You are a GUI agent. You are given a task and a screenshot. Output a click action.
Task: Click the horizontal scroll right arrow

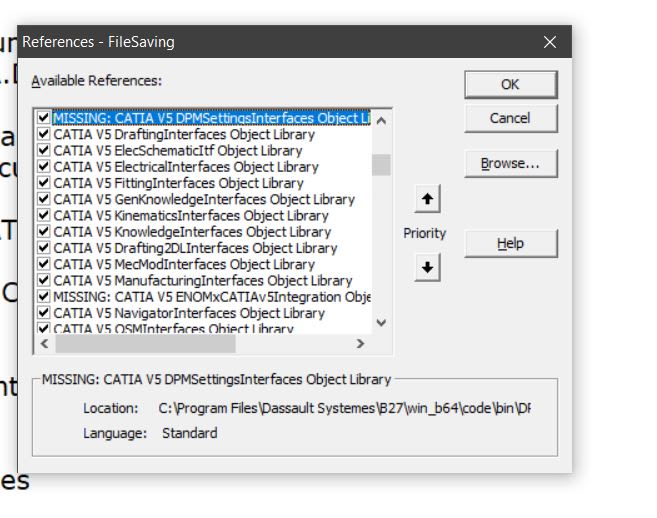point(360,344)
